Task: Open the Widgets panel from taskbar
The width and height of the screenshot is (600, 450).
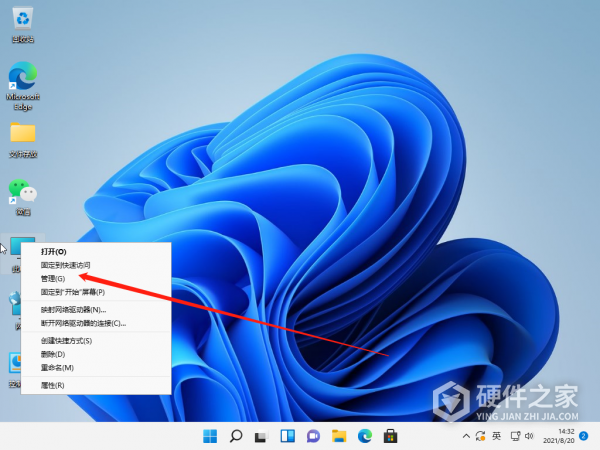Action: [x=288, y=436]
